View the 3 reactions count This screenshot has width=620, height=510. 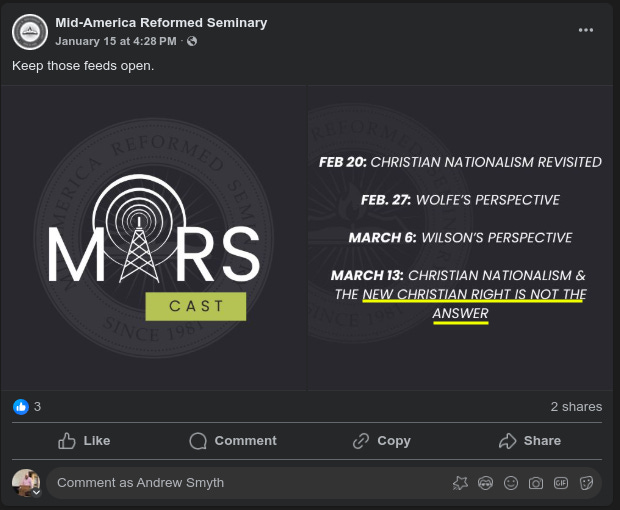tap(37, 406)
